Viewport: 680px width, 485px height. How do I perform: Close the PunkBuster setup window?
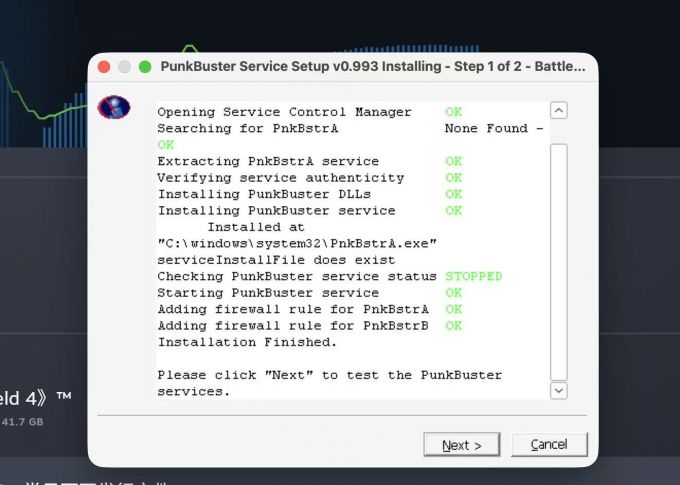click(x=104, y=67)
